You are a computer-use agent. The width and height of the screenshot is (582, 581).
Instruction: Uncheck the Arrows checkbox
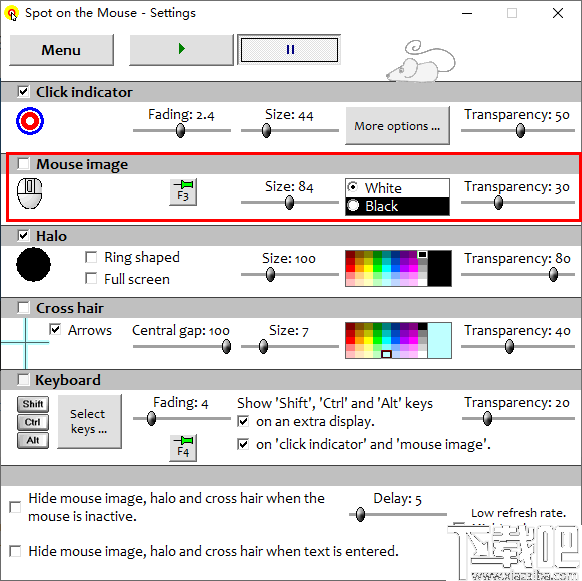[55, 329]
